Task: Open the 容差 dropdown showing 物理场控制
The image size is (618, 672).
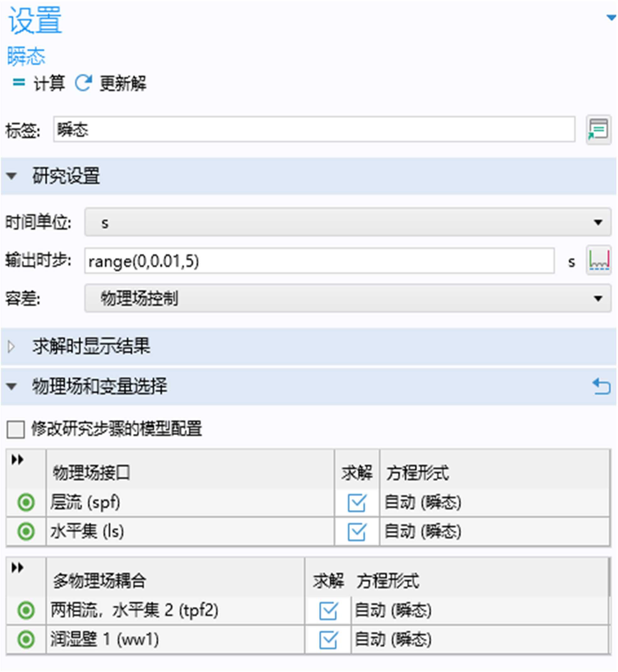Action: 348,298
